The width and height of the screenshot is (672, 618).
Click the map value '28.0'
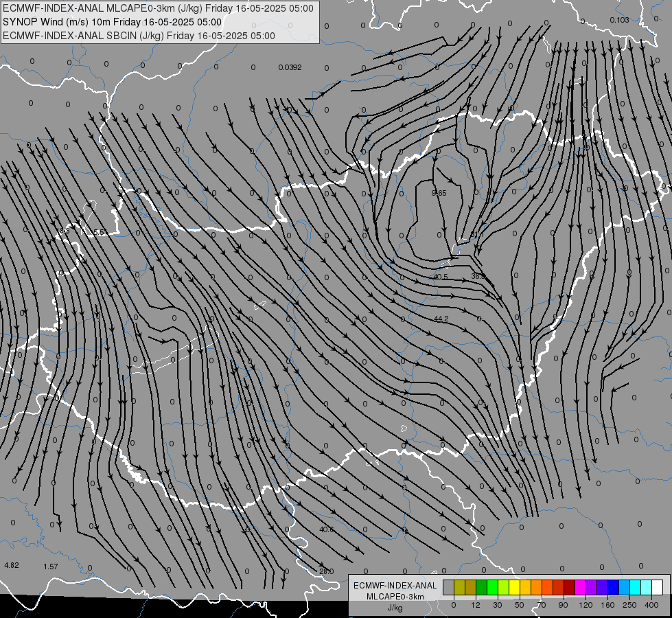pos(327,571)
